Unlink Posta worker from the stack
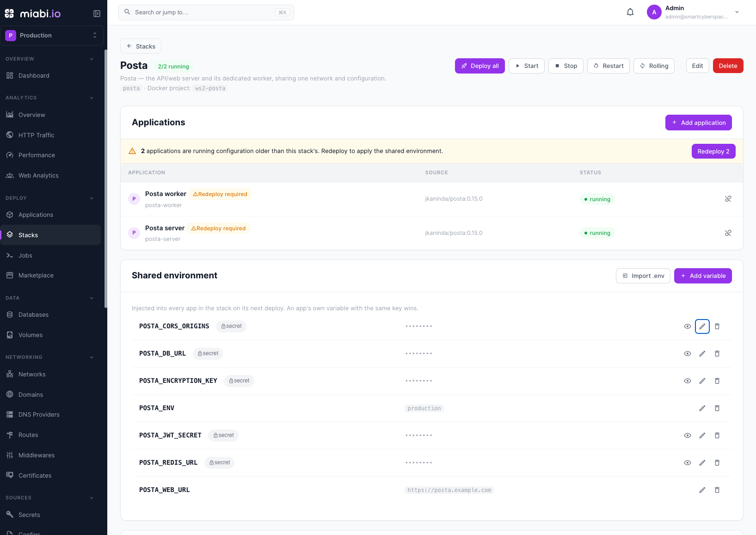Viewport: 756px width, 535px height. [x=728, y=199]
